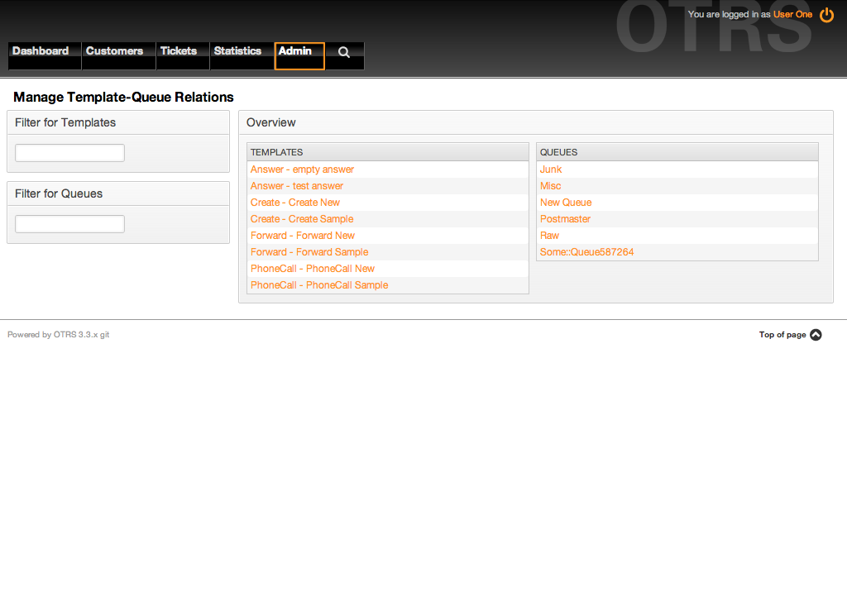
Task: Open the Some::Queue587264 queue link
Action: tap(586, 252)
